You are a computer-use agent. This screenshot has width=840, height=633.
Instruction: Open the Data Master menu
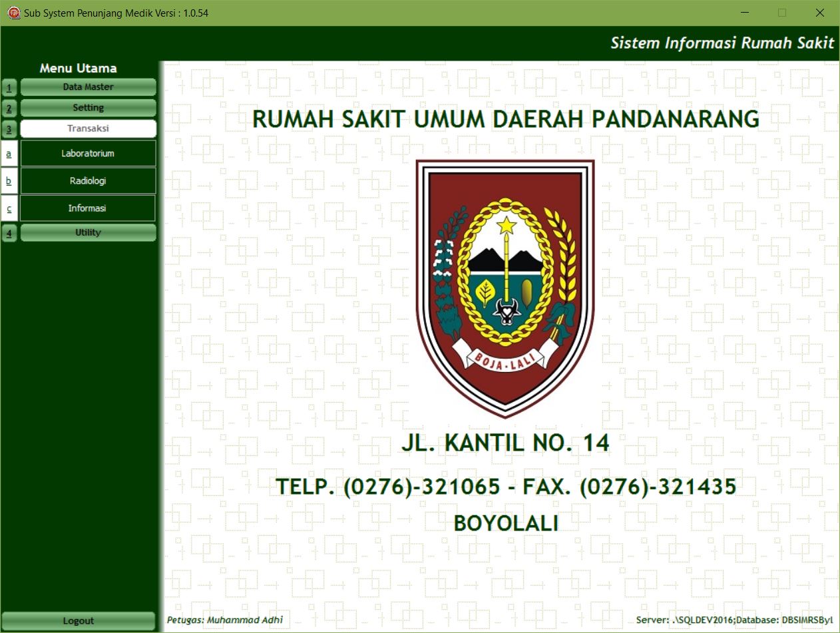[89, 87]
